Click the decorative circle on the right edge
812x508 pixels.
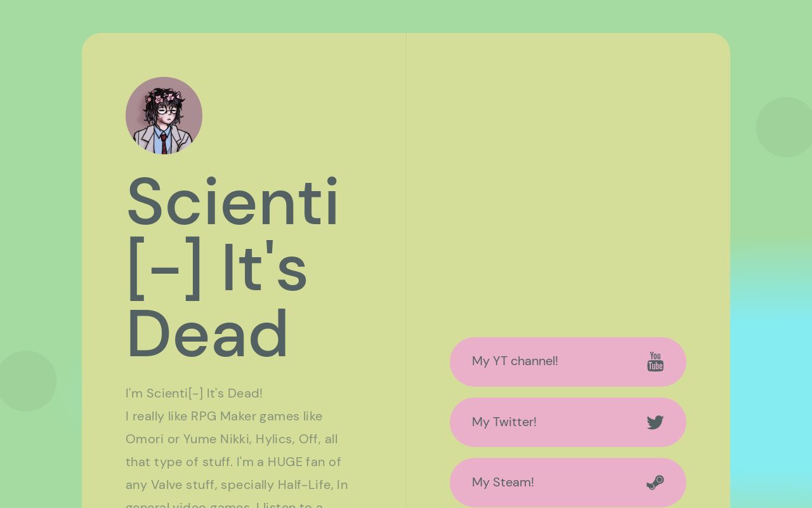pos(785,127)
